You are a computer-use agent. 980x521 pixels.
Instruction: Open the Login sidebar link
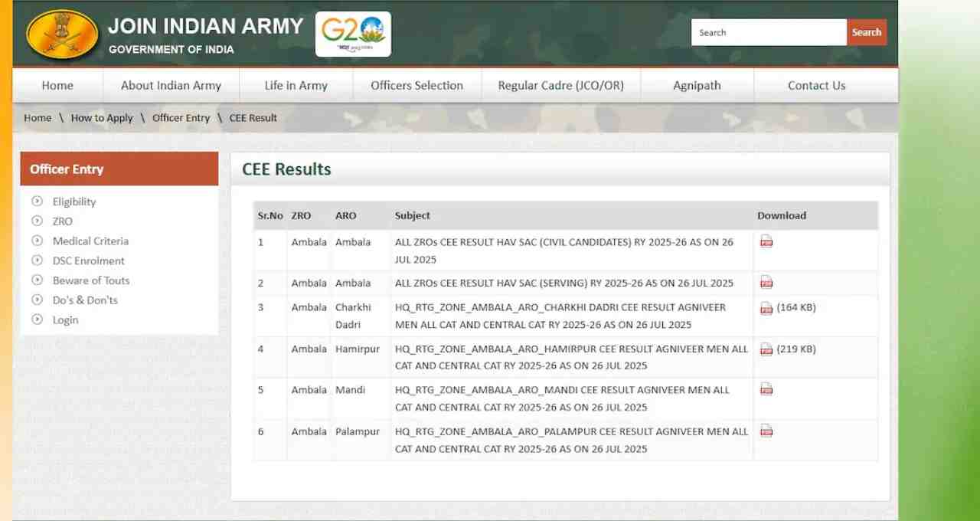(65, 320)
